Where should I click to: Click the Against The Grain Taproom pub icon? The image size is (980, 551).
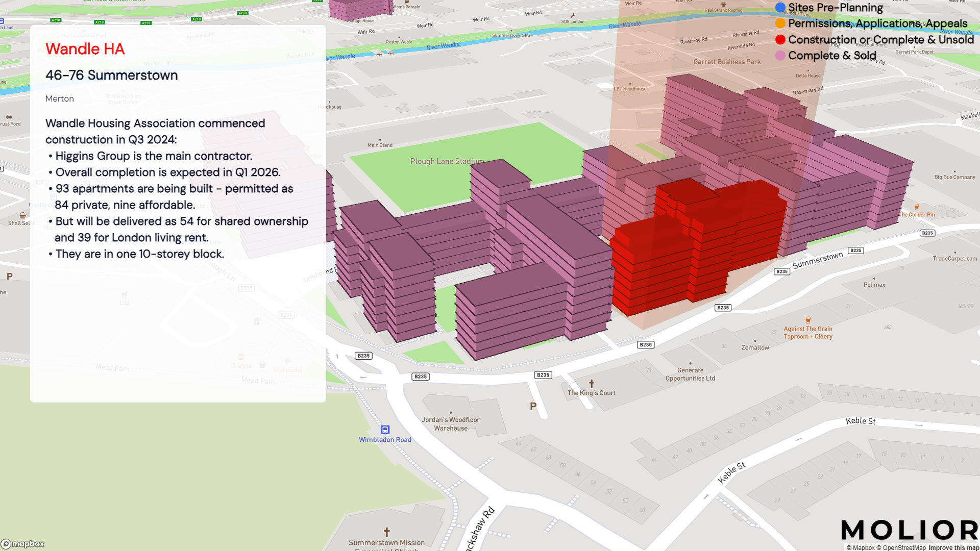(808, 320)
